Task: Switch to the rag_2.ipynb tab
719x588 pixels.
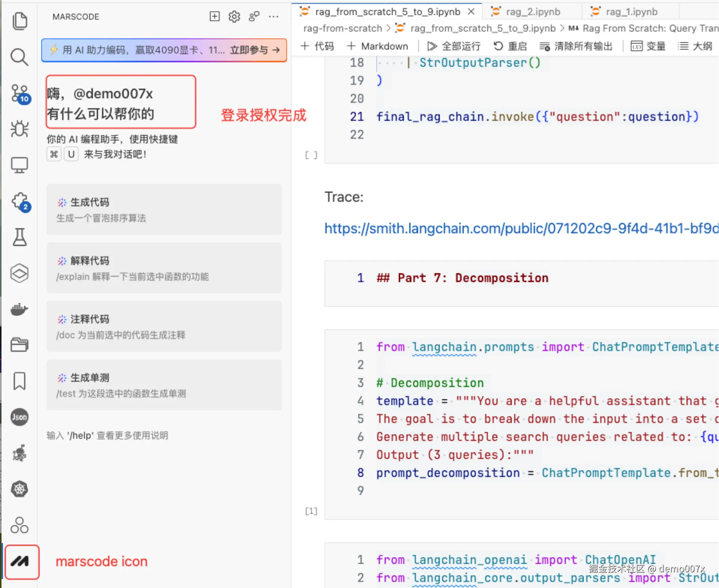Action: click(x=532, y=12)
